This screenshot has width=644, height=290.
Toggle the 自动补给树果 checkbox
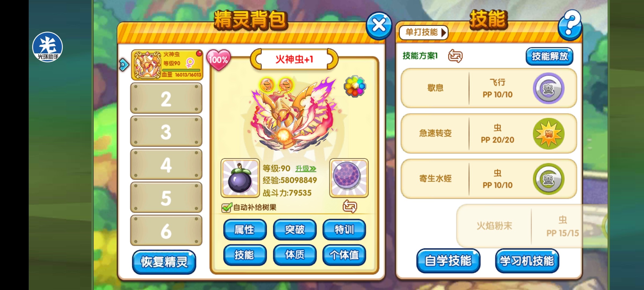click(226, 207)
